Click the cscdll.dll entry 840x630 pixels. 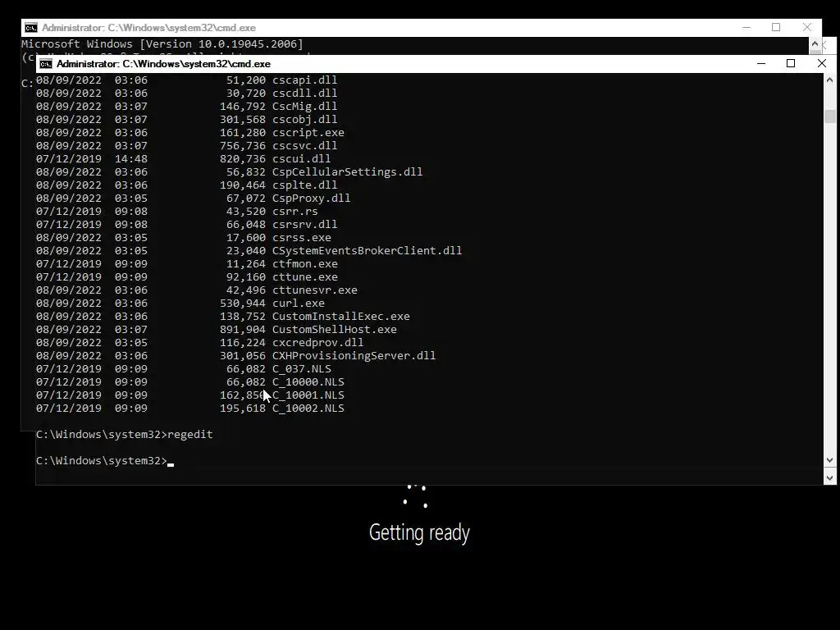pyautogui.click(x=186, y=94)
